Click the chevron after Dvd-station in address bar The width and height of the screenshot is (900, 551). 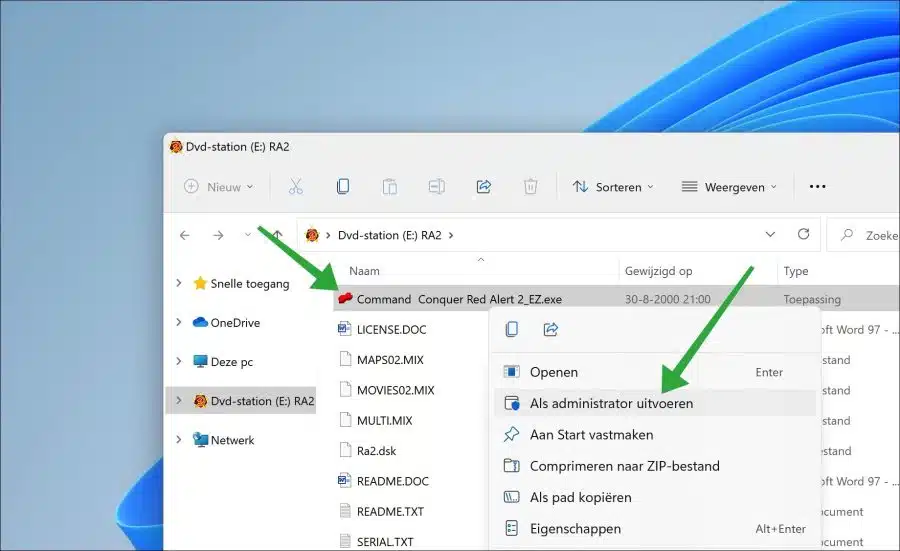coord(451,235)
